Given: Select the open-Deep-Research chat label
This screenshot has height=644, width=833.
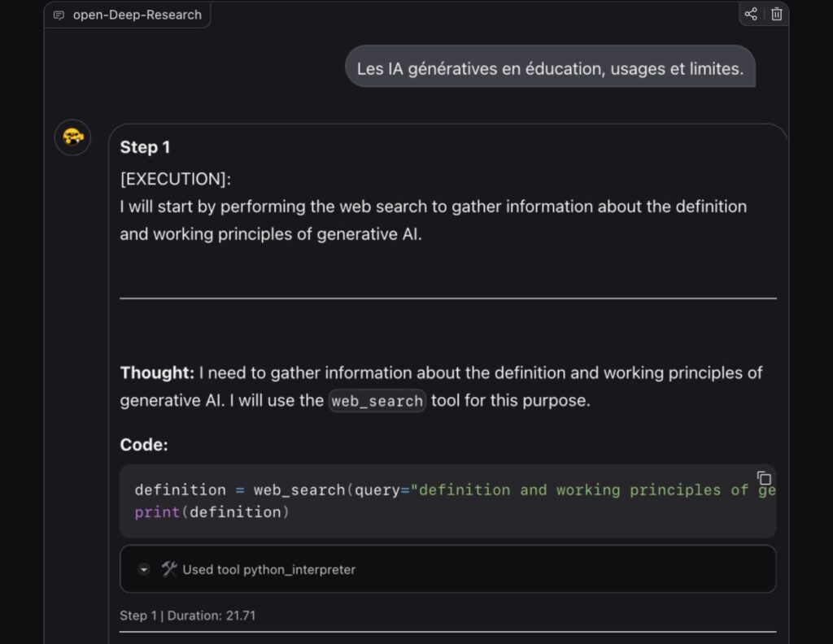Looking at the screenshot, I should (x=137, y=15).
